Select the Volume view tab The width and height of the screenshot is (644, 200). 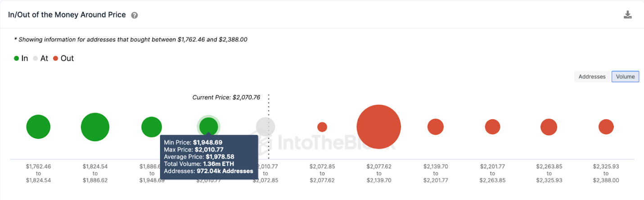tap(625, 77)
